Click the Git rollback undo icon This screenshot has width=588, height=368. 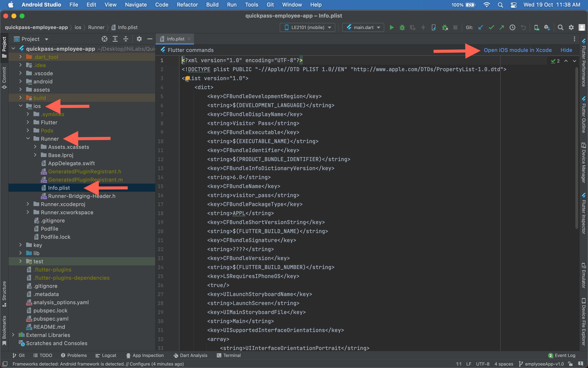(523, 28)
